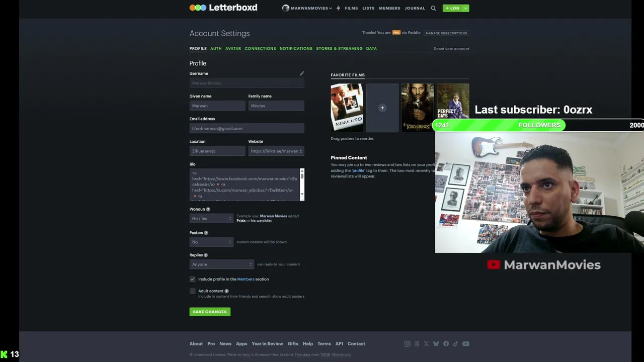Select the Perfect Days favorite poster
This screenshot has width=644, height=362.
(x=453, y=102)
